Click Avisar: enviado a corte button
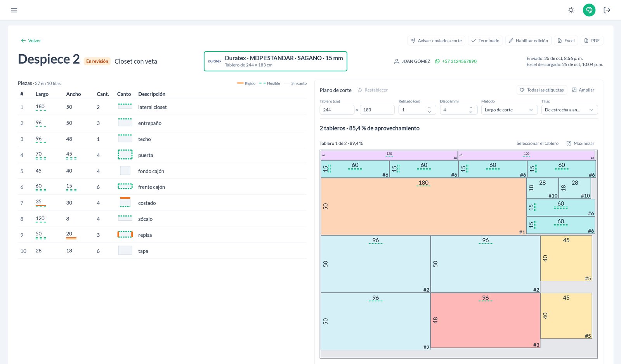This screenshot has height=364, width=621. coord(436,41)
